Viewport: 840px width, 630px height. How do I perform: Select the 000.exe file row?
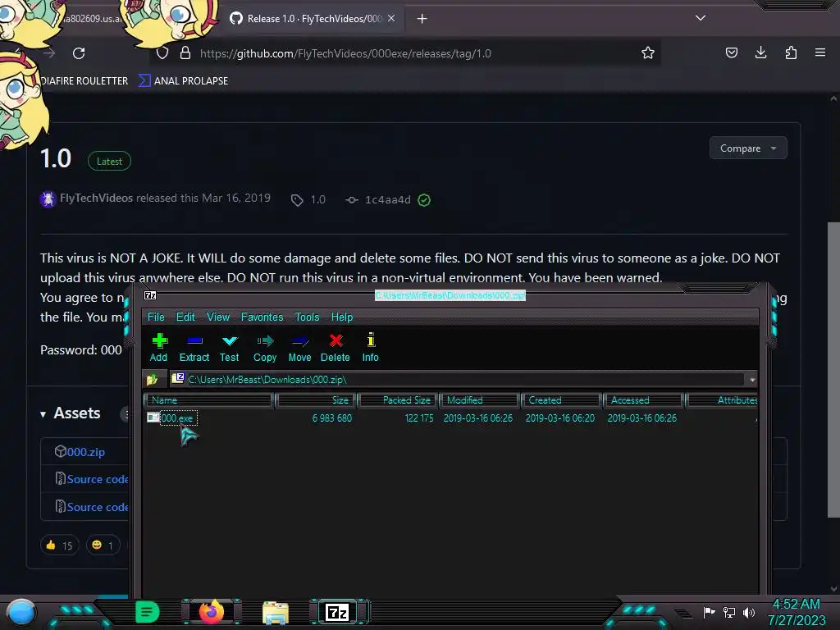[x=450, y=418]
